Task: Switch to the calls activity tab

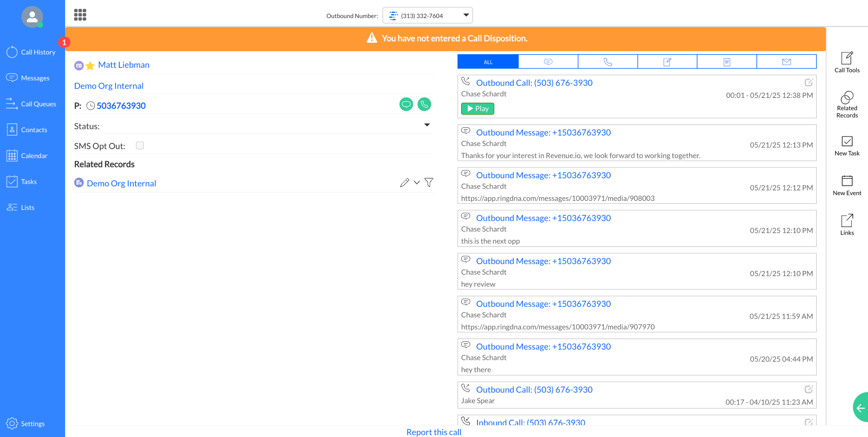Action: tap(607, 62)
